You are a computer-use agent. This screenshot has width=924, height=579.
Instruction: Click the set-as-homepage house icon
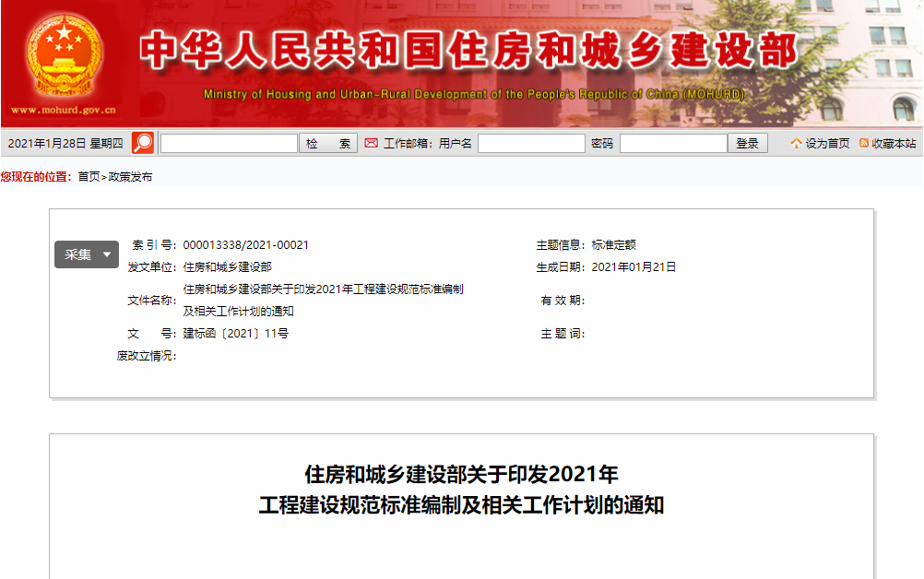pos(796,143)
